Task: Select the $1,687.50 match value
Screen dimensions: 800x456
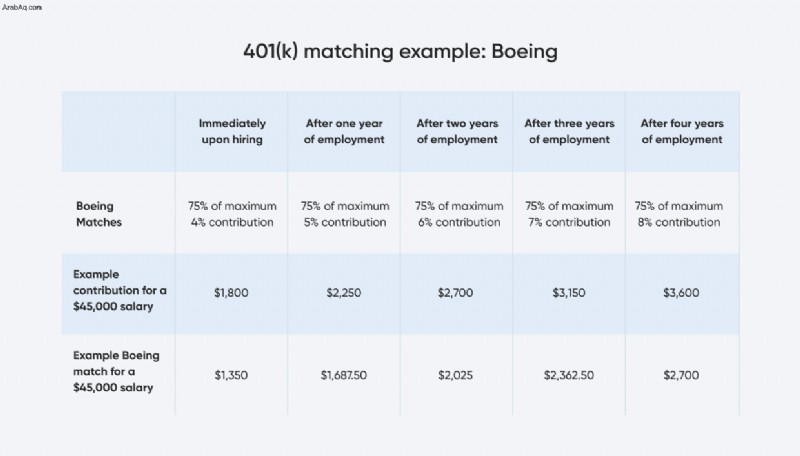Action: pyautogui.click(x=343, y=375)
